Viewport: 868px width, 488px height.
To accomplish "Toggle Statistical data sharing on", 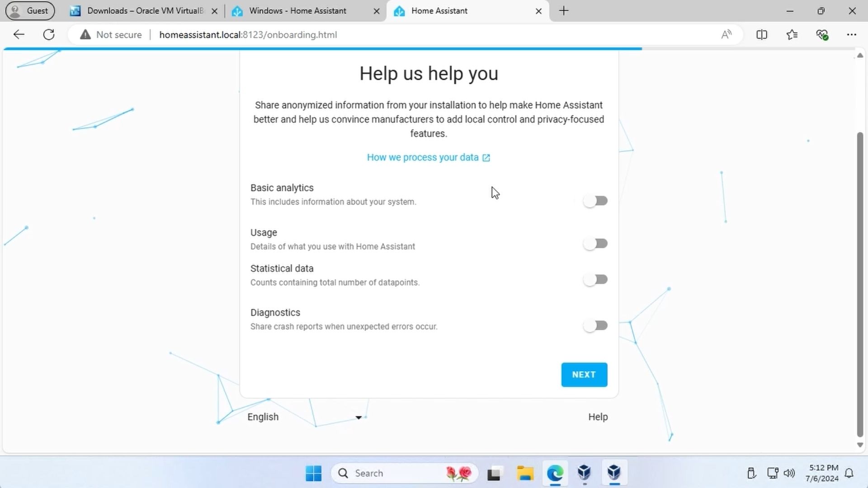I will 595,279.
